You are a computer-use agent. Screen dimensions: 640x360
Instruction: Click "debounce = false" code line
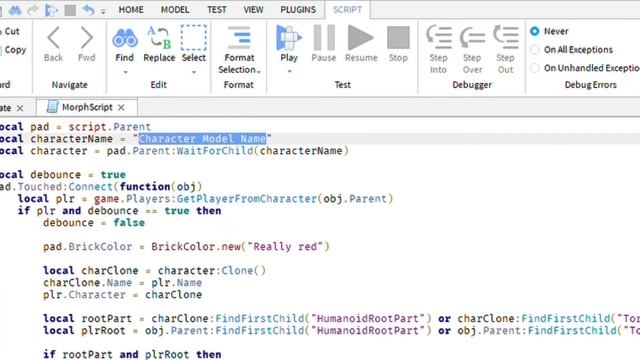(x=94, y=223)
